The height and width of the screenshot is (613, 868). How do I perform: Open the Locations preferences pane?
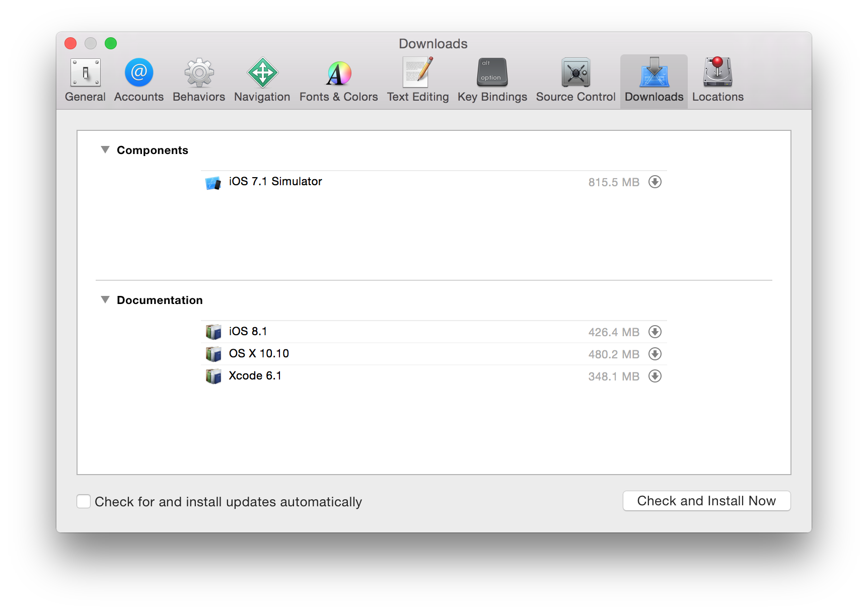(718, 81)
